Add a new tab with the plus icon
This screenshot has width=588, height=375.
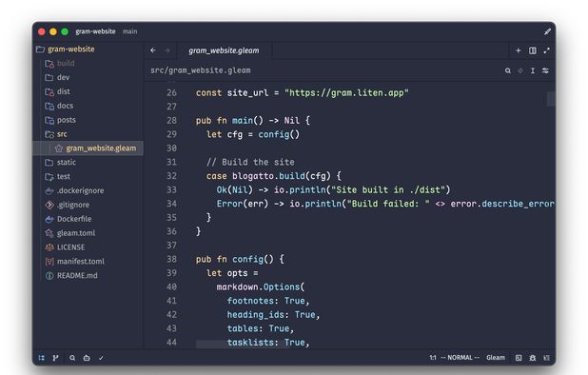coord(519,50)
